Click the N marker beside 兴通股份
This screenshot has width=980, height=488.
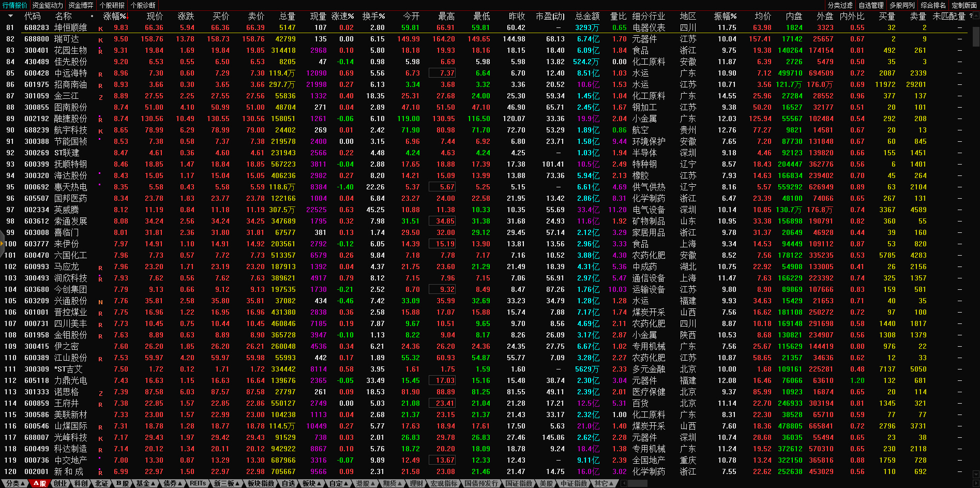point(100,302)
